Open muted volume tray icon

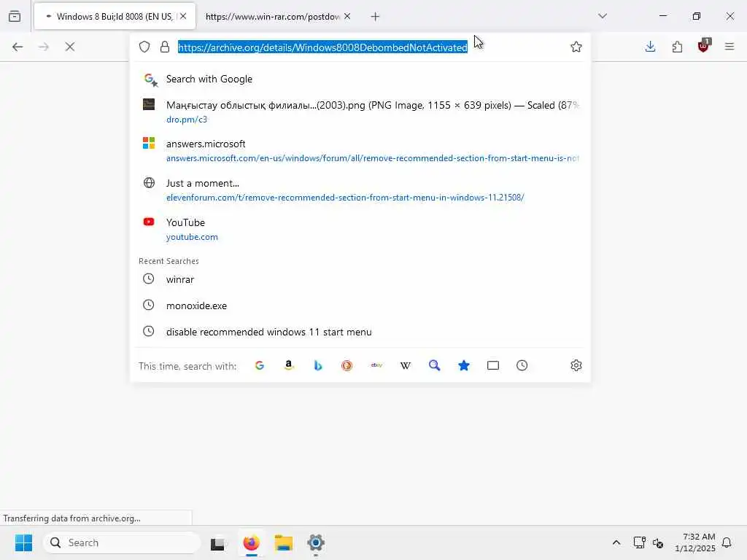click(x=658, y=542)
